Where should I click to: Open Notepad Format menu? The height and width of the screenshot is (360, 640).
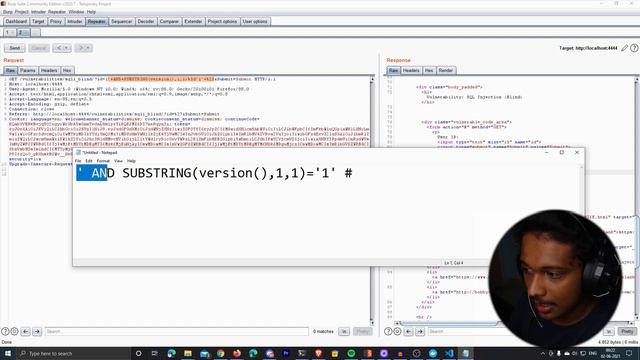click(x=103, y=161)
